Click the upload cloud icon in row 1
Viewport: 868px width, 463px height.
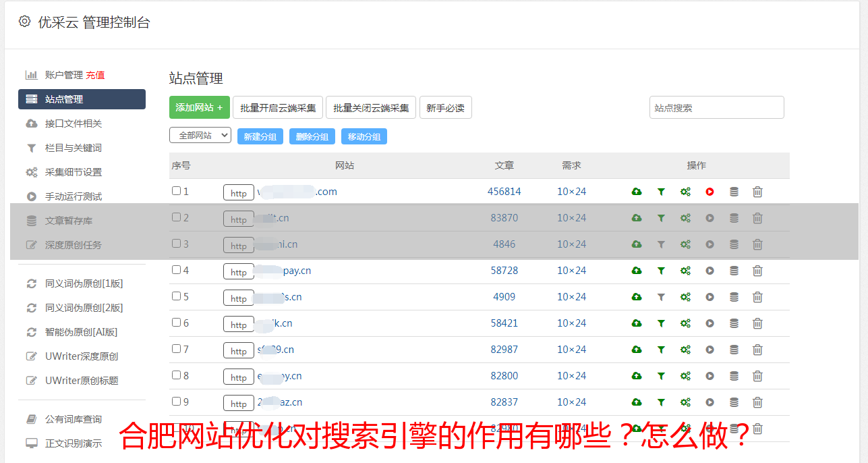coord(637,192)
